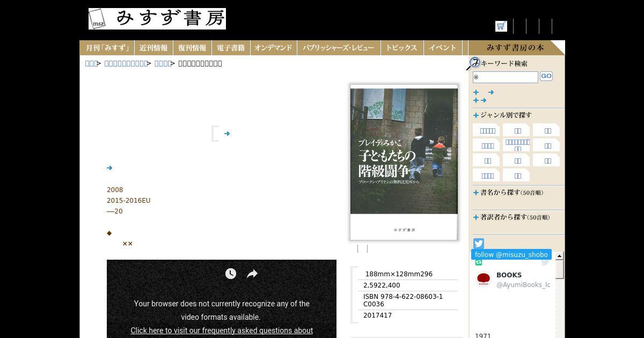This screenshot has width=644, height=338.
Task: Click the video share arrow icon
Action: pos(252,274)
